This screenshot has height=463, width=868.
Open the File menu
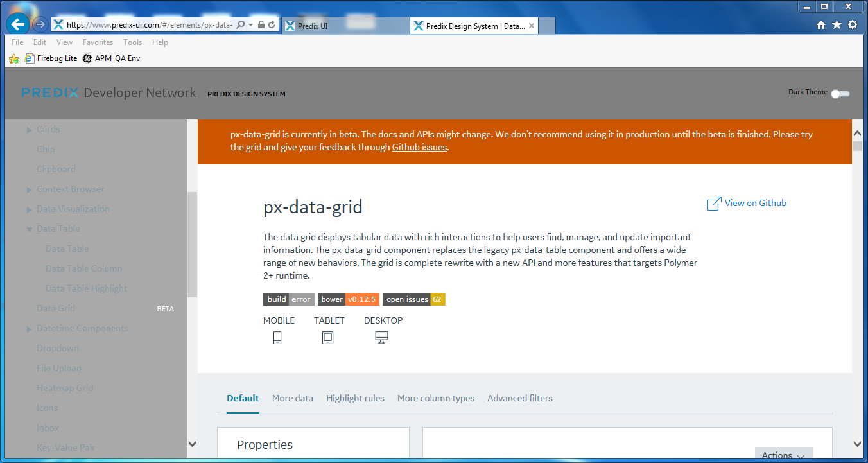click(17, 42)
